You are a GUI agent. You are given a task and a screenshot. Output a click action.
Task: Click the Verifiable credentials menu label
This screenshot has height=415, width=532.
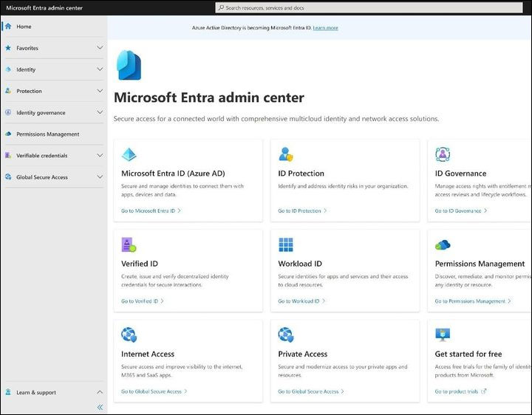tap(41, 156)
